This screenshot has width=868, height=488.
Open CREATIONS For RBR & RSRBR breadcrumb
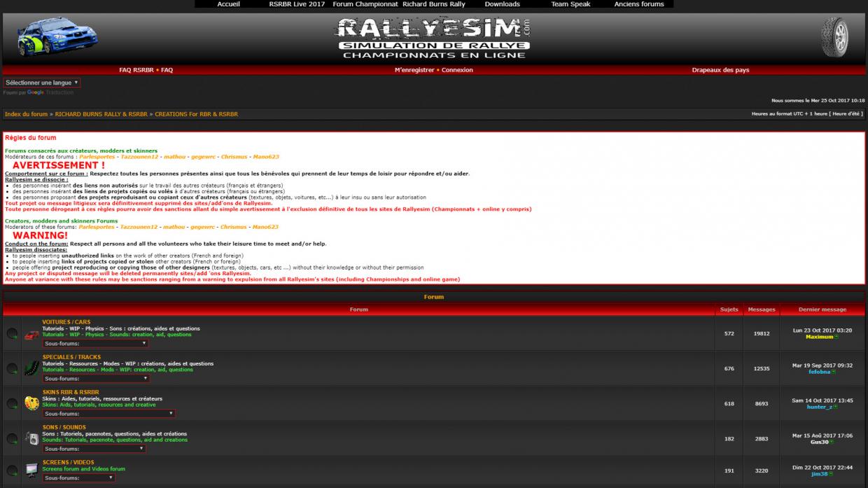[197, 114]
